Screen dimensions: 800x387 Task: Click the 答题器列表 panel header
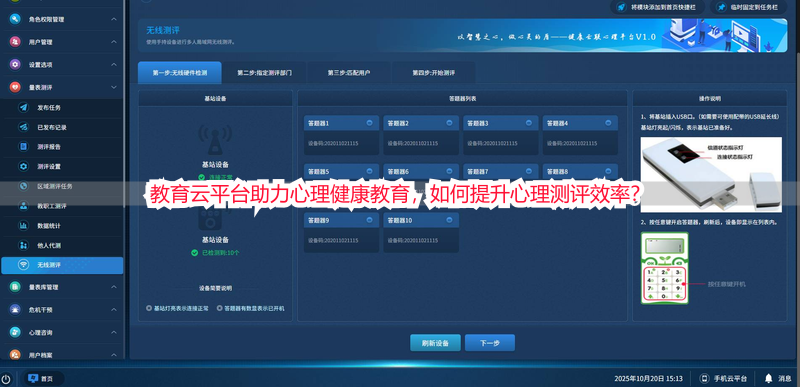(x=462, y=98)
